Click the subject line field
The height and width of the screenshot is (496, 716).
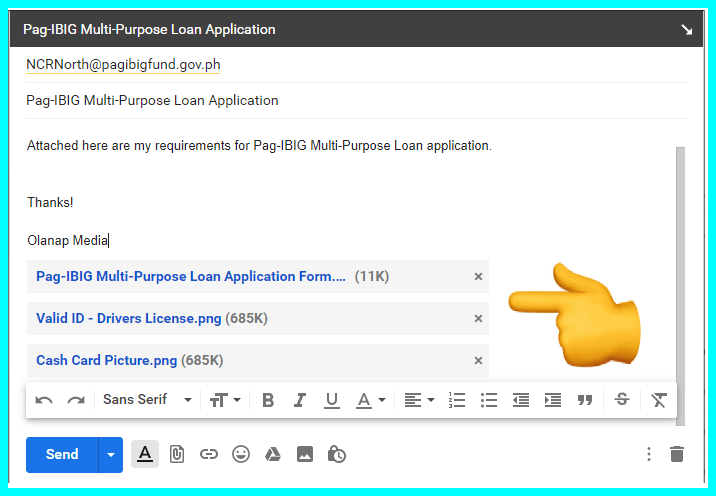point(356,100)
